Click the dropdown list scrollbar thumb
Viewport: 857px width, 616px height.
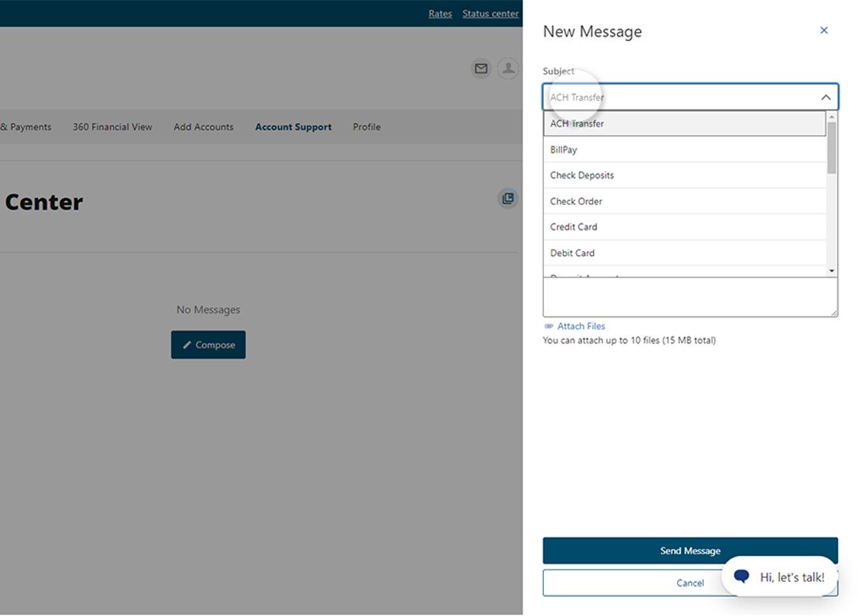(x=831, y=148)
